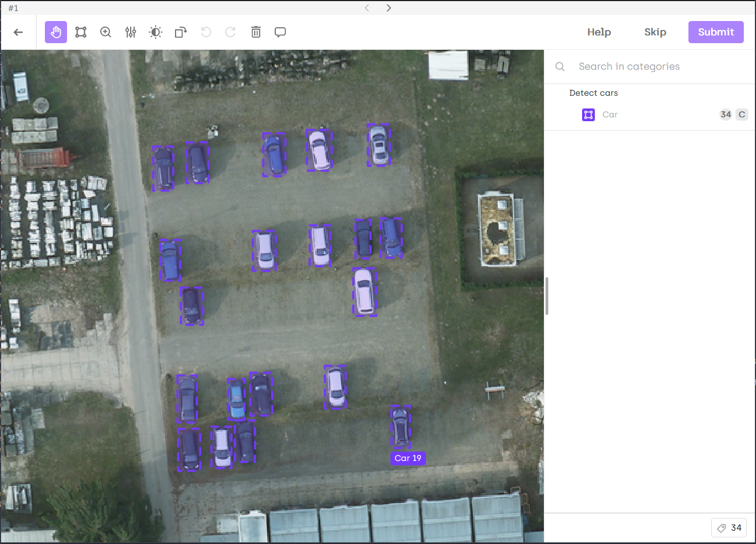Select the Car category in the list

pyautogui.click(x=610, y=115)
